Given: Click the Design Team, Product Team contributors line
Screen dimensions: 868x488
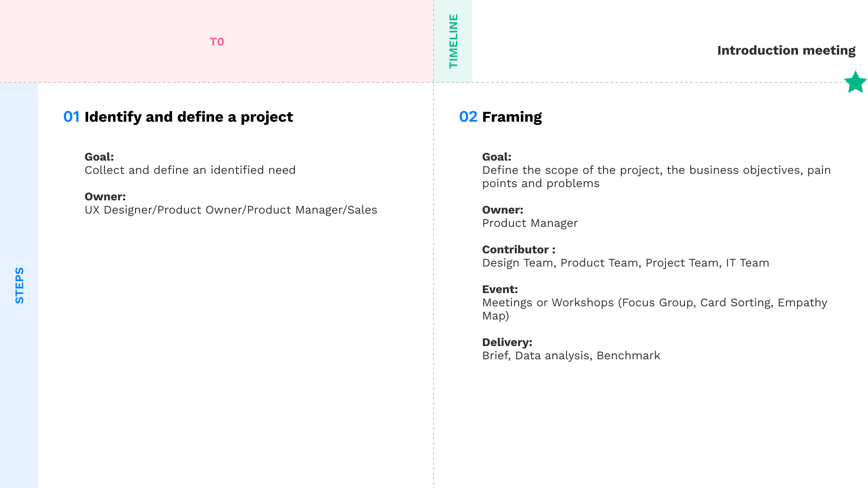Looking at the screenshot, I should coord(625,263).
